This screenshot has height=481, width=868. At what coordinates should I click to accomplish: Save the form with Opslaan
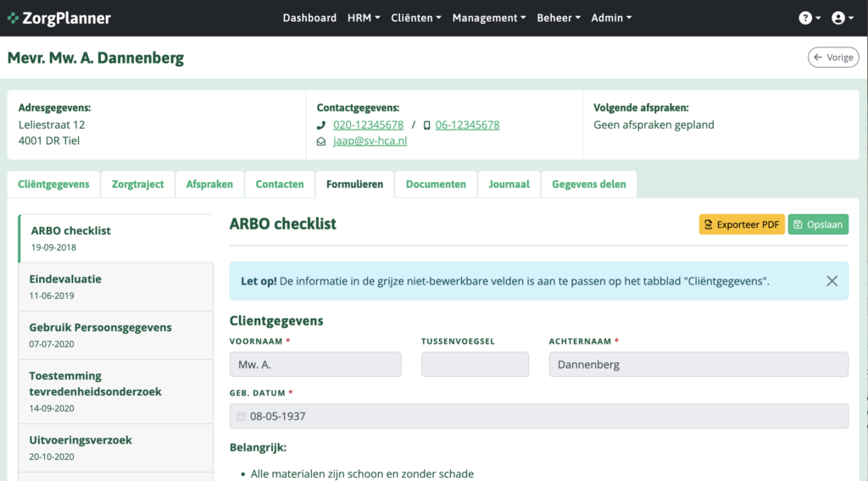[x=818, y=224]
